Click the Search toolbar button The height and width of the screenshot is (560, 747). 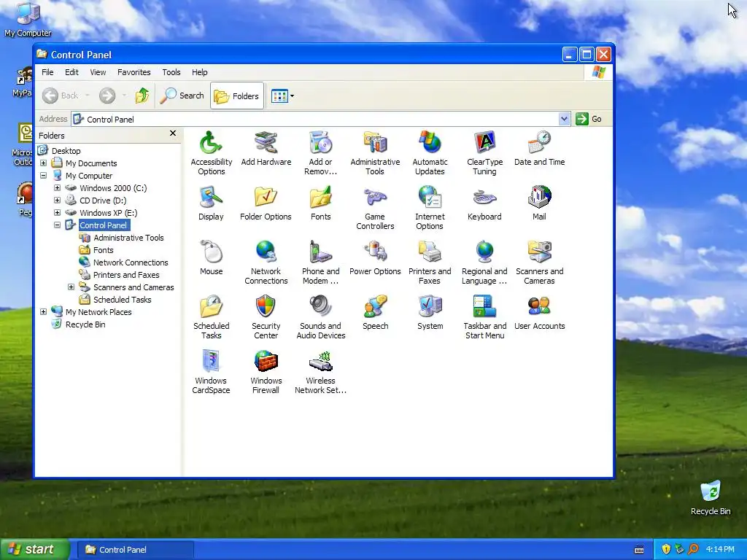pyautogui.click(x=182, y=96)
